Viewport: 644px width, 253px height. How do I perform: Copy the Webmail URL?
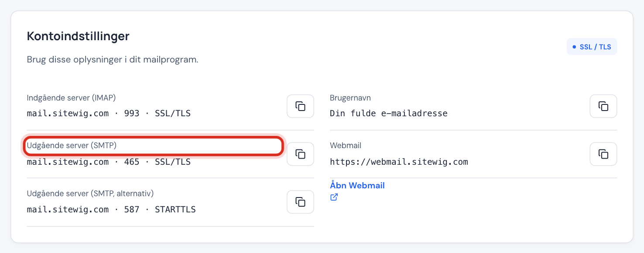(603, 154)
